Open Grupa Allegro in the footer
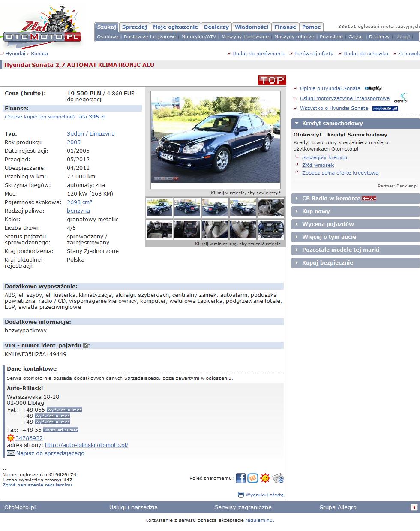The image size is (420, 531). click(338, 507)
